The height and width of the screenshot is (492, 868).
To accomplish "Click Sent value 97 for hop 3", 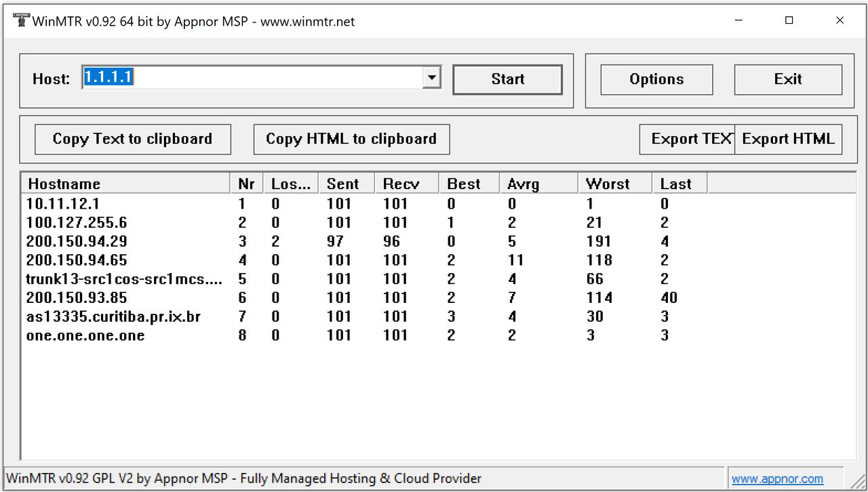I will 335,241.
